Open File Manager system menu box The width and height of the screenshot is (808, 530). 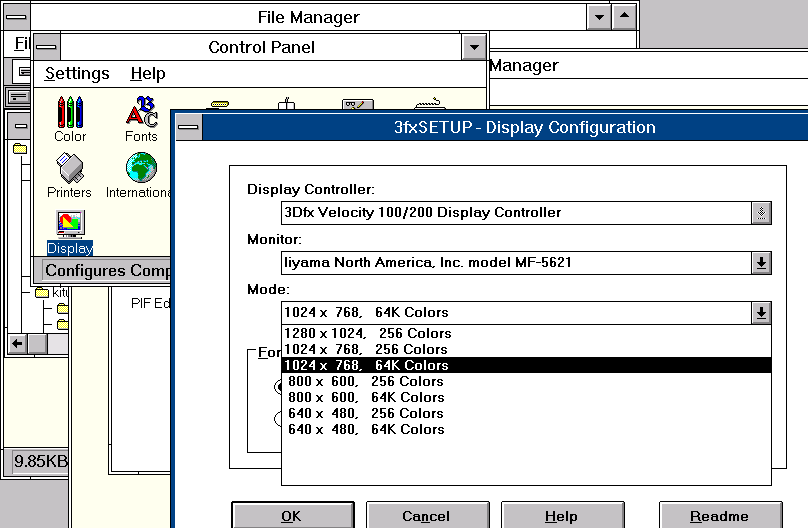tap(16, 16)
